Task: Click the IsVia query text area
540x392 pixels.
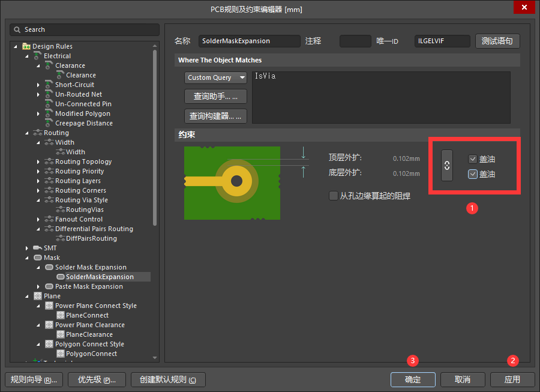Action: pyautogui.click(x=381, y=97)
